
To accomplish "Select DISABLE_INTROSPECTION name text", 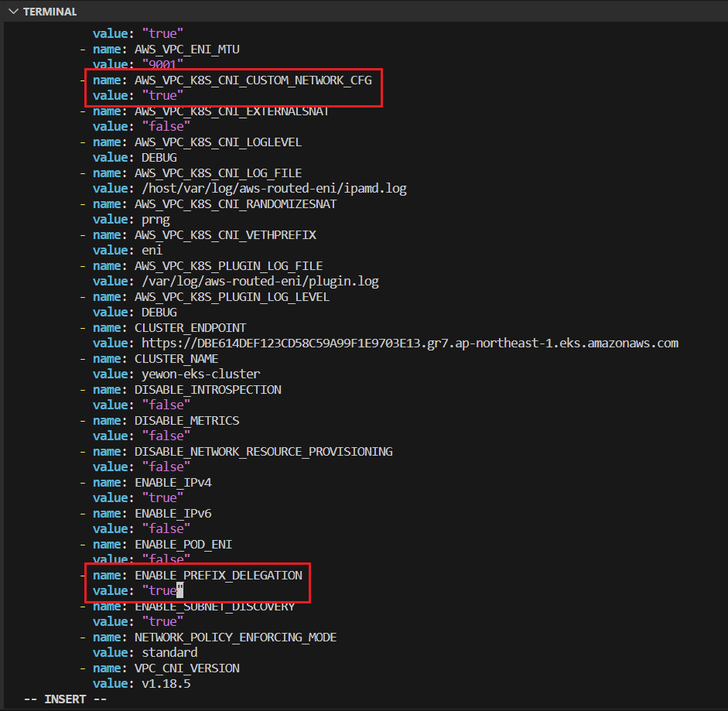I will pyautogui.click(x=208, y=390).
